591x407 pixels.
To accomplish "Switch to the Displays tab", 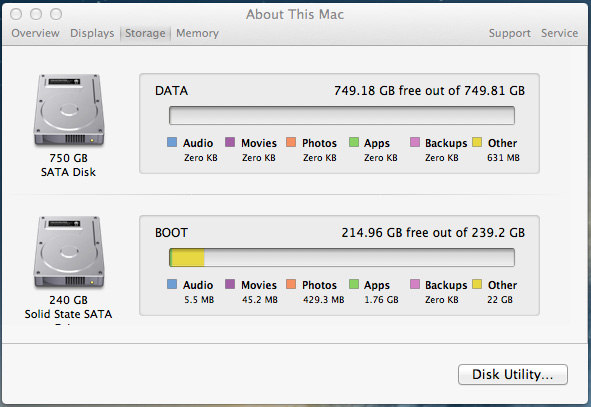I will (x=92, y=33).
